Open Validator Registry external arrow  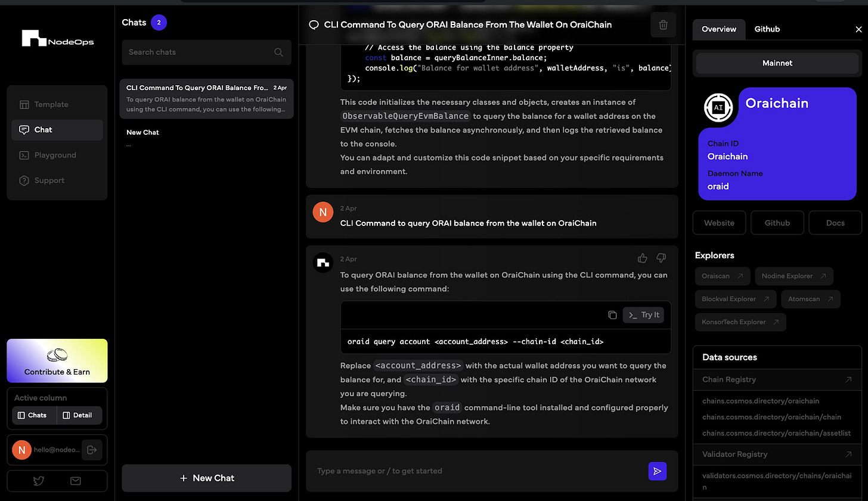pyautogui.click(x=848, y=454)
